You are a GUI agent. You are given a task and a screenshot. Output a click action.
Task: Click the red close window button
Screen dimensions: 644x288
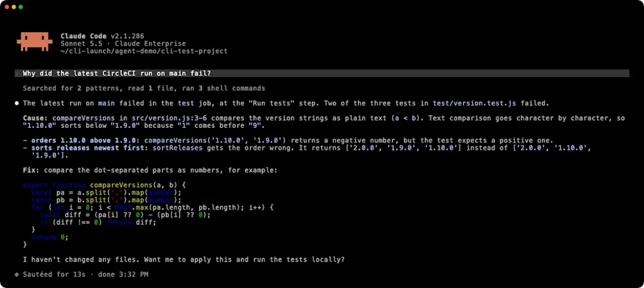(x=6, y=7)
